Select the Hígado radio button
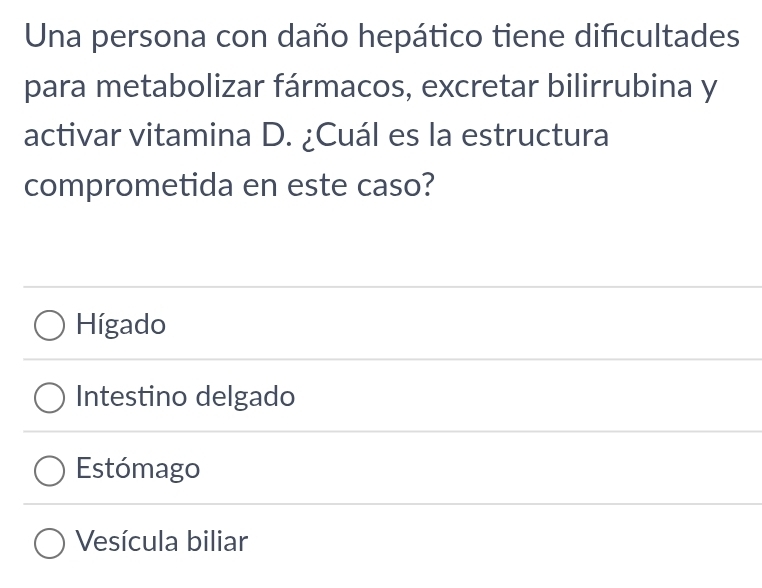 click(49, 325)
